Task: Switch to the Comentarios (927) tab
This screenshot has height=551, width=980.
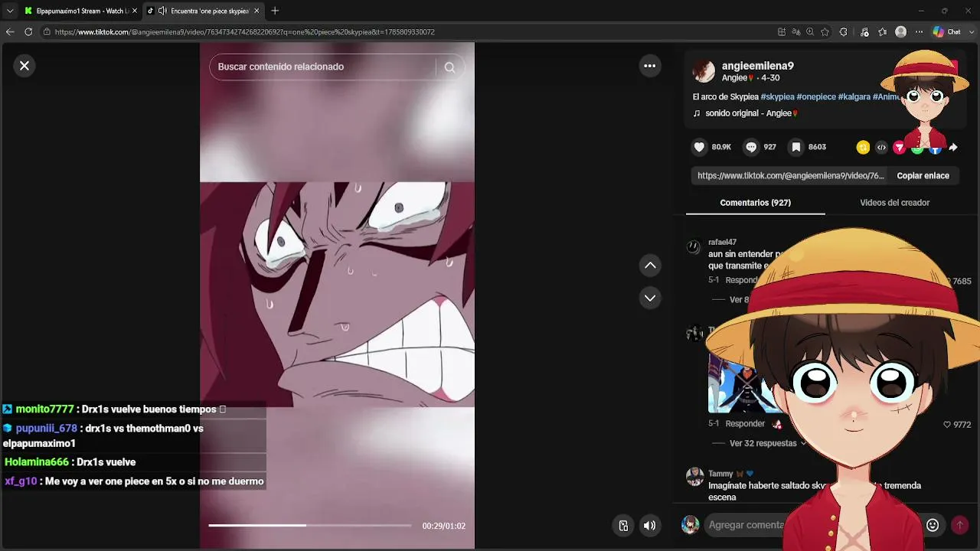Action: pyautogui.click(x=755, y=203)
